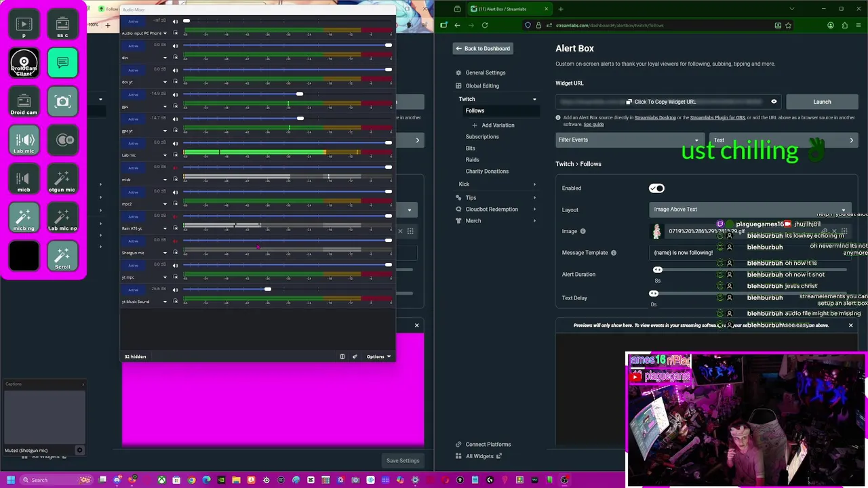Reload the Streamlabs browser page
The height and width of the screenshot is (488, 868).
point(485,25)
